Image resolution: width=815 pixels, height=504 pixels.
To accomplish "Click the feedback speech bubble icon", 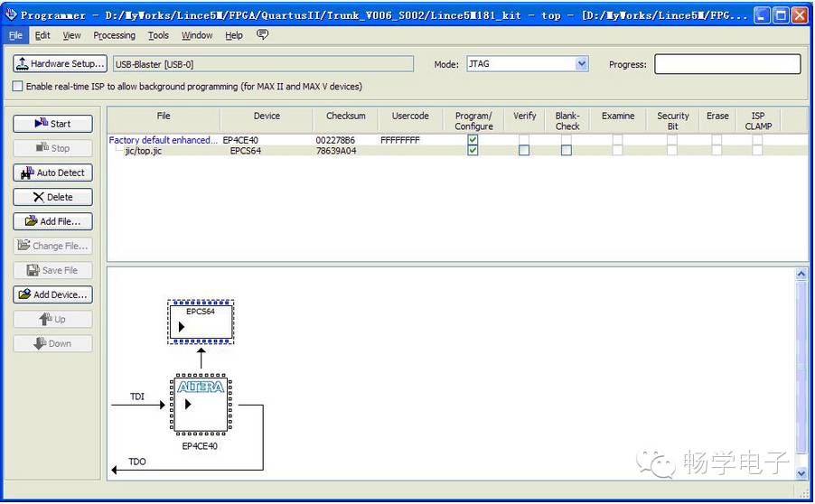I will [263, 35].
